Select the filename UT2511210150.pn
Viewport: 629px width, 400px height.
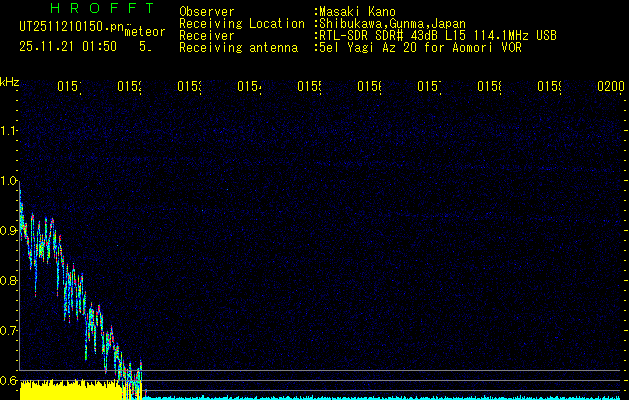point(71,26)
